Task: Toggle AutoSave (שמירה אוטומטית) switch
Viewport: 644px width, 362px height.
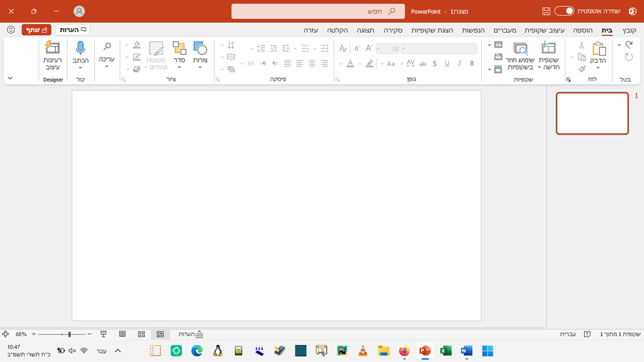Action: [x=564, y=11]
